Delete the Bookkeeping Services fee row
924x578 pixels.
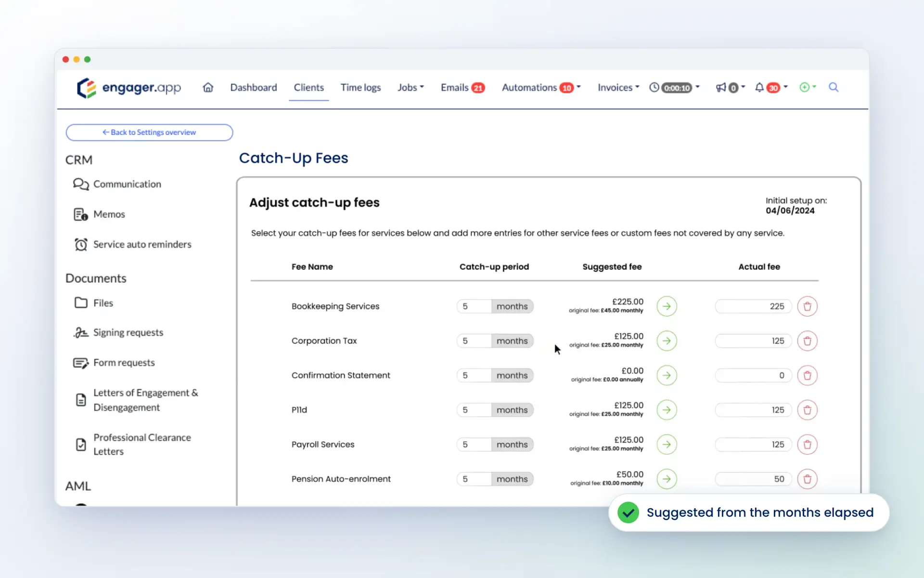pos(807,306)
